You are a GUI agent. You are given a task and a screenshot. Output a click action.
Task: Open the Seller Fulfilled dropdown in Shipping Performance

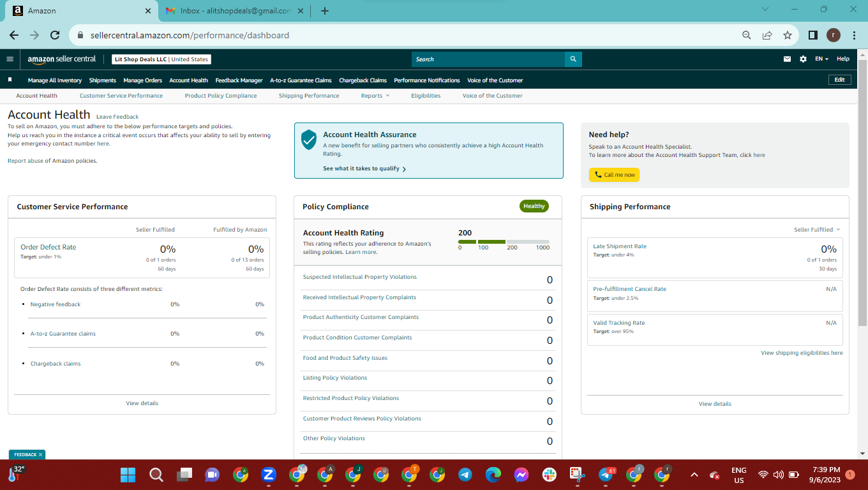pyautogui.click(x=817, y=229)
